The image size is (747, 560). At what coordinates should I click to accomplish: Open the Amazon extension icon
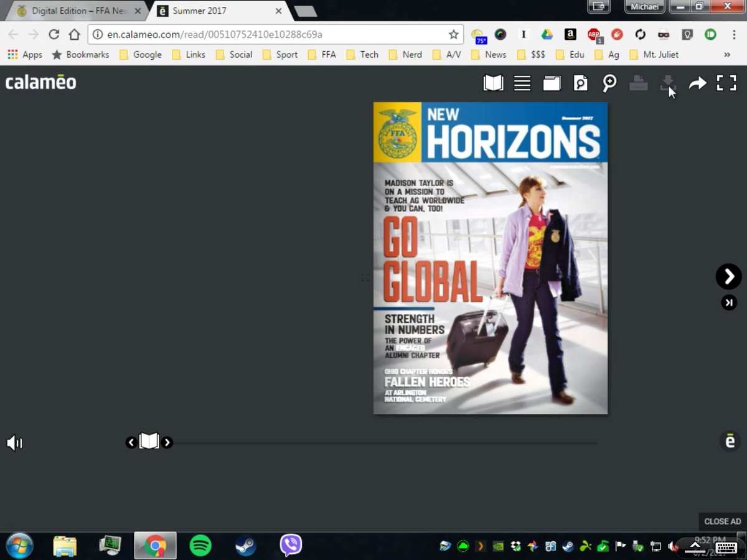[x=570, y=35]
